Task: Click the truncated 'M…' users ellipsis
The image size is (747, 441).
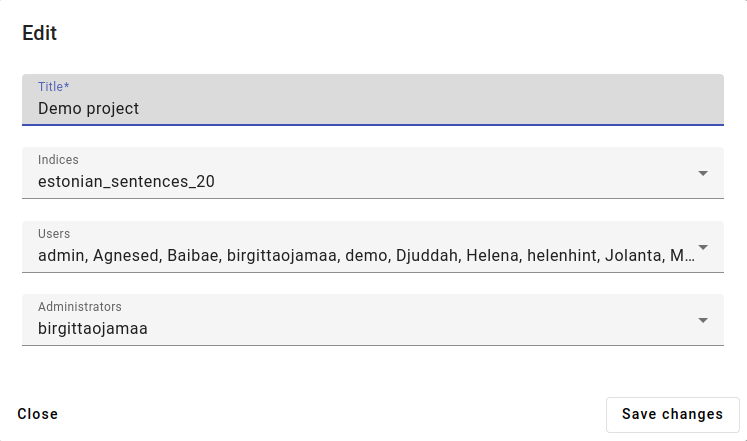Action: (x=682, y=256)
